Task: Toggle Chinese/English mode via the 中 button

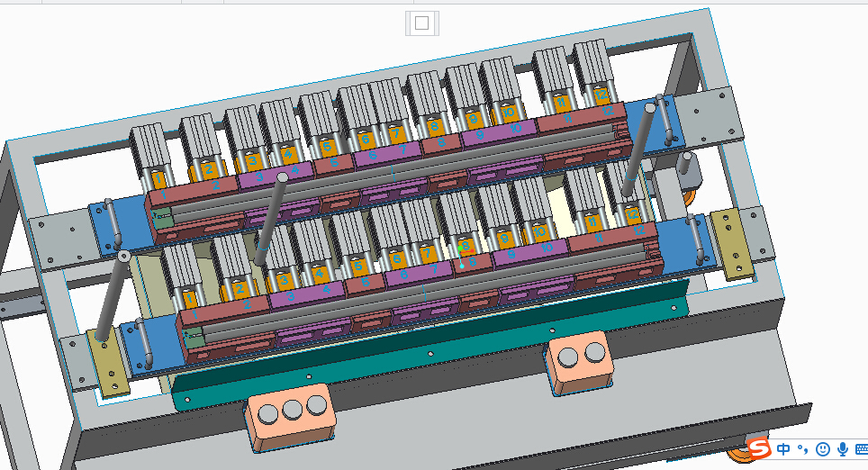Action: pos(783,449)
